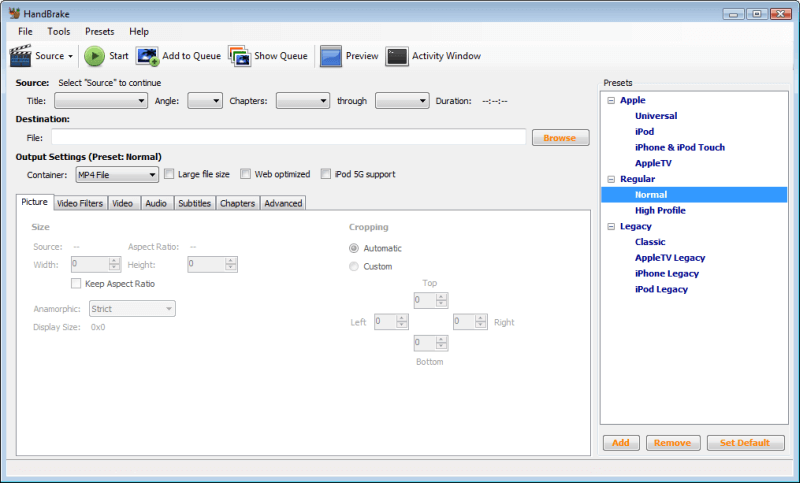Viewport: 800px width, 483px height.
Task: Collapse the Regular presets group
Action: 611,179
